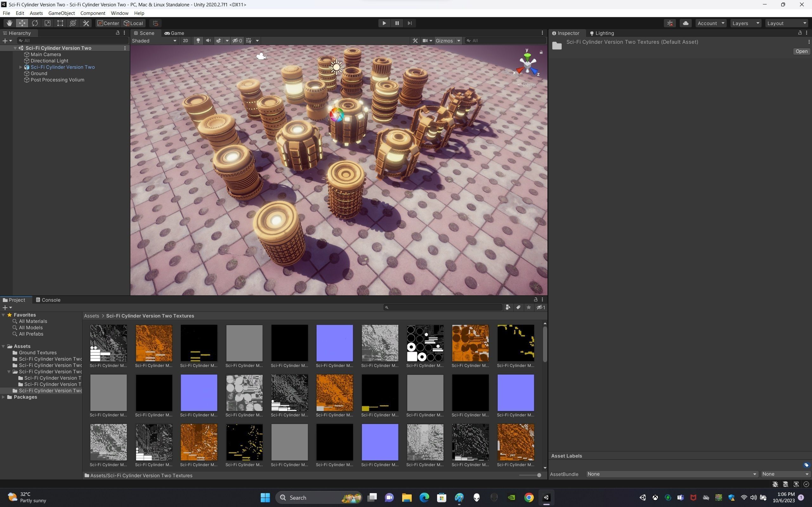The width and height of the screenshot is (812, 507).
Task: Click the Pause button
Action: (396, 23)
